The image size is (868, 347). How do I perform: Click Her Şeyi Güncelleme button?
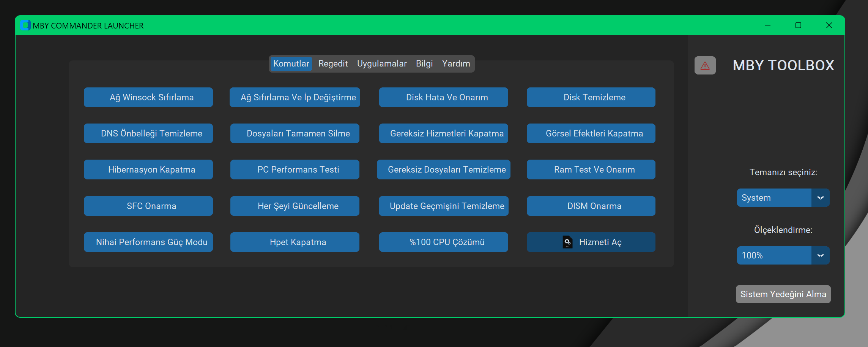(295, 206)
